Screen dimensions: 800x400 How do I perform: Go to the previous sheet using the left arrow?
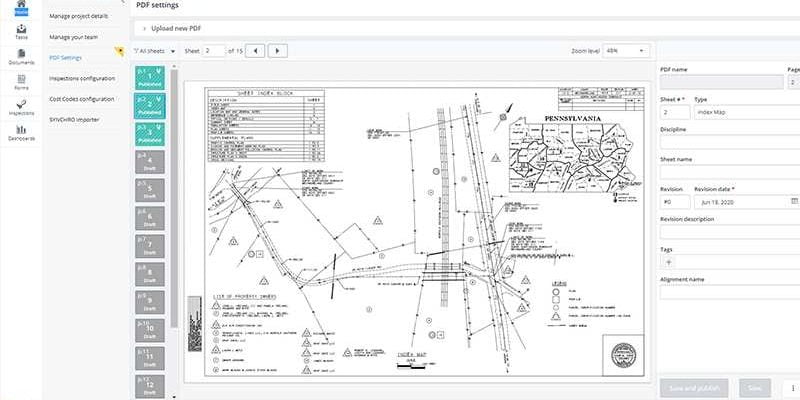[x=257, y=50]
